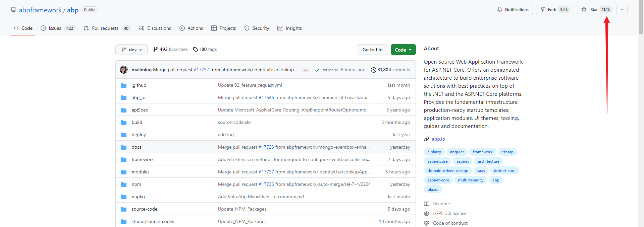Image resolution: width=644 pixels, height=227 pixels.
Task: Open the Readme book link
Action: coord(441,204)
